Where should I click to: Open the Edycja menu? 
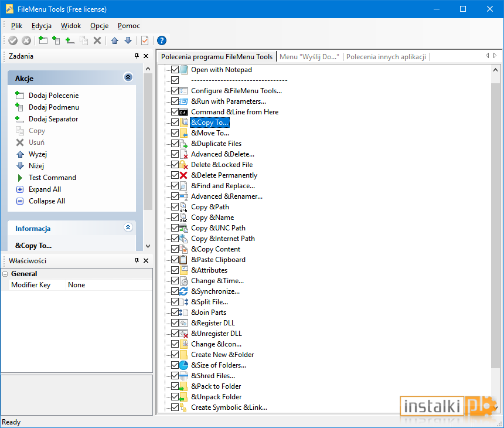pyautogui.click(x=42, y=26)
